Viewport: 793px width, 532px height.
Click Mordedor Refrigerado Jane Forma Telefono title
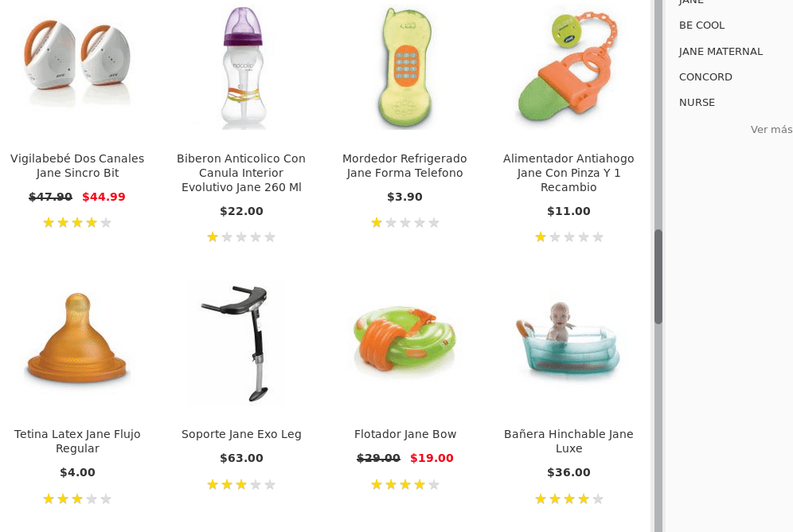[404, 166]
